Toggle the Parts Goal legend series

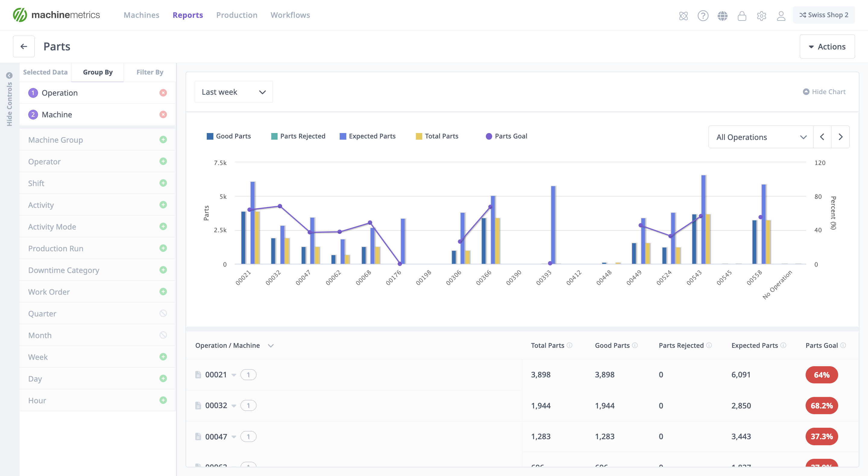(x=506, y=136)
